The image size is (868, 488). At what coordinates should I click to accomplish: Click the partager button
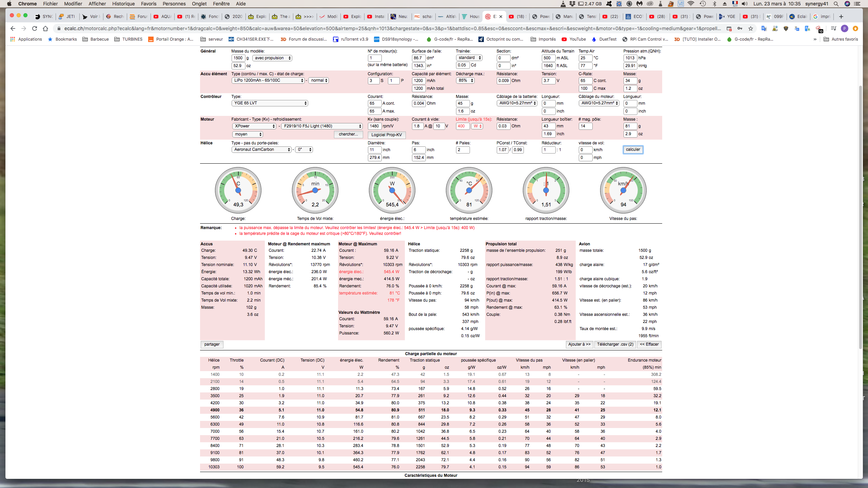(212, 344)
